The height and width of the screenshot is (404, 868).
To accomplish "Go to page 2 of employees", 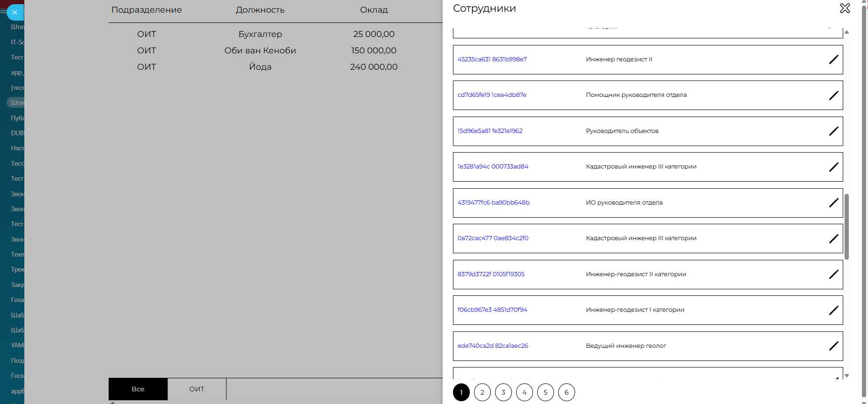I will (482, 392).
